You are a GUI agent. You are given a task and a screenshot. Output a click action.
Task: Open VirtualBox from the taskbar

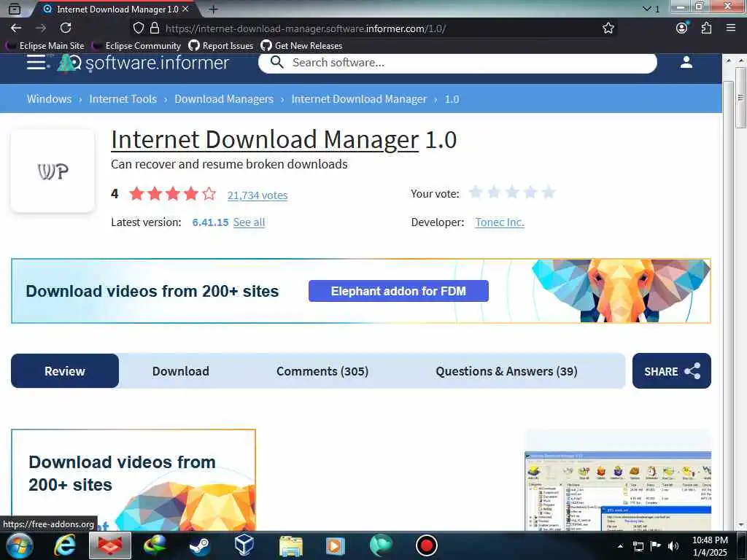click(x=244, y=545)
